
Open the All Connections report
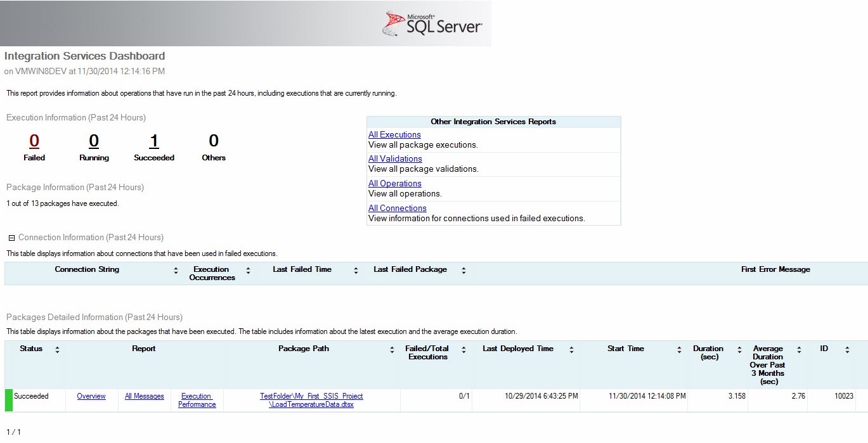pyautogui.click(x=398, y=208)
